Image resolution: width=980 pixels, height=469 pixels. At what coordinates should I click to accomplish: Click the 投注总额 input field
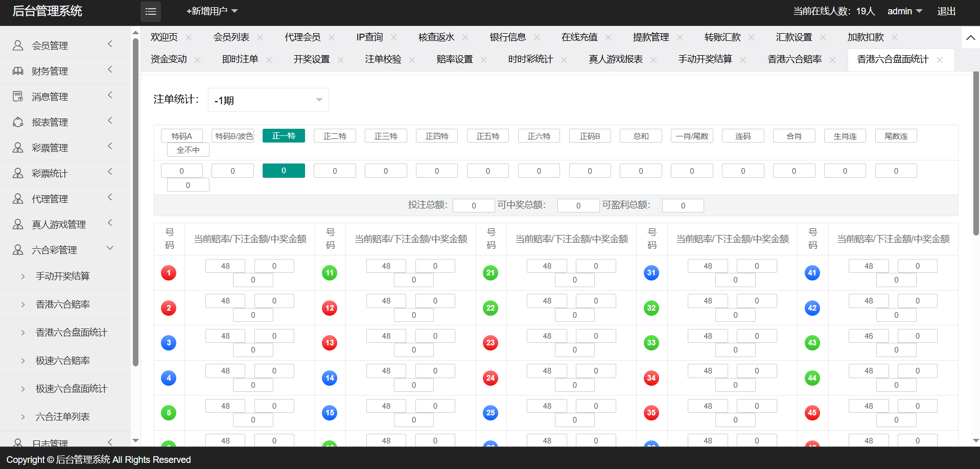(474, 205)
